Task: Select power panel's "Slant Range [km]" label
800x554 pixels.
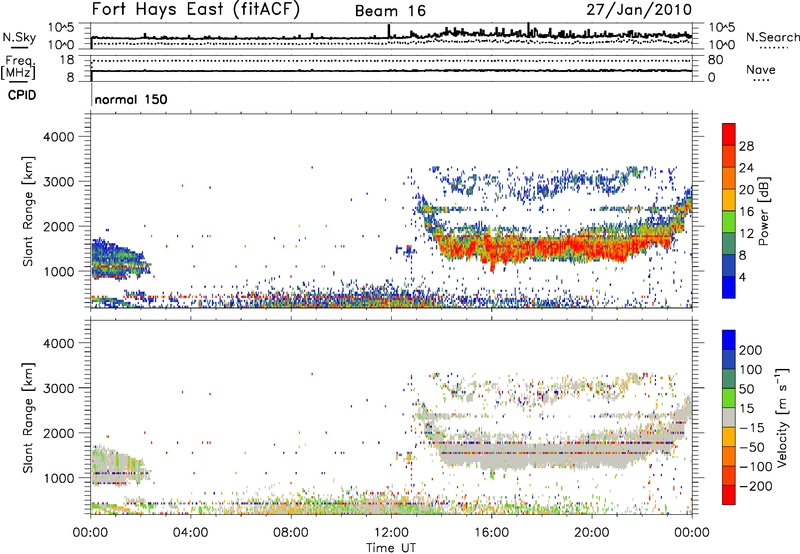Action: [x=28, y=211]
